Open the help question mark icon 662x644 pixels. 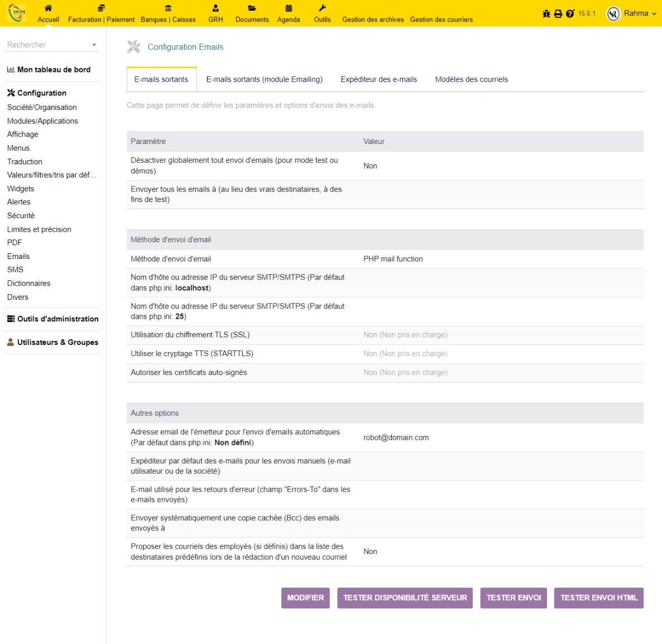[570, 14]
